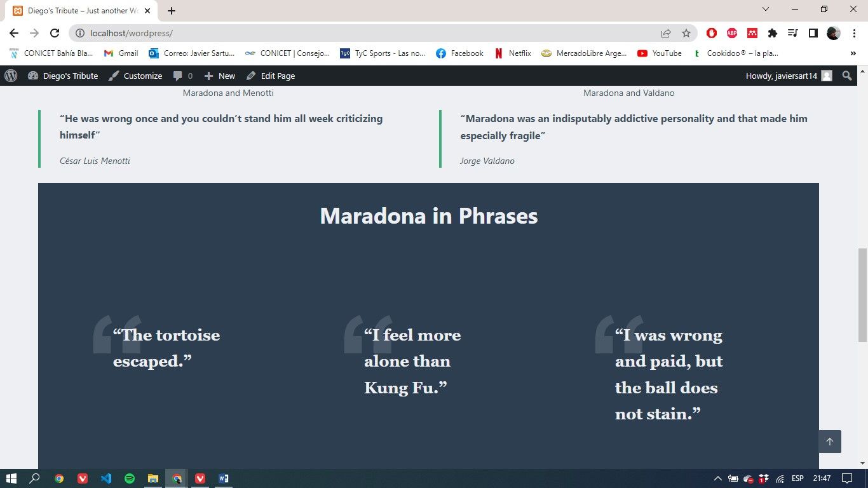Open Windows taskbar search
Viewport: 868px width, 488px height.
35,478
